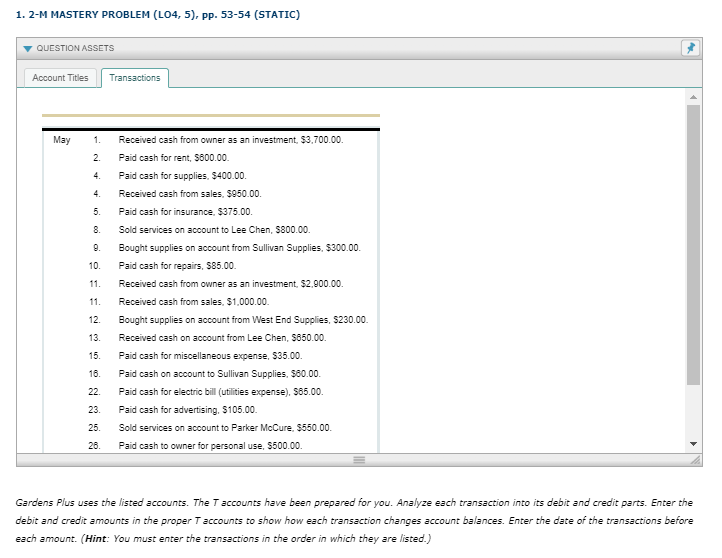This screenshot has height=558, width=722.
Task: Select 'Paid cash for supplies, $400.00'
Action: point(182,175)
